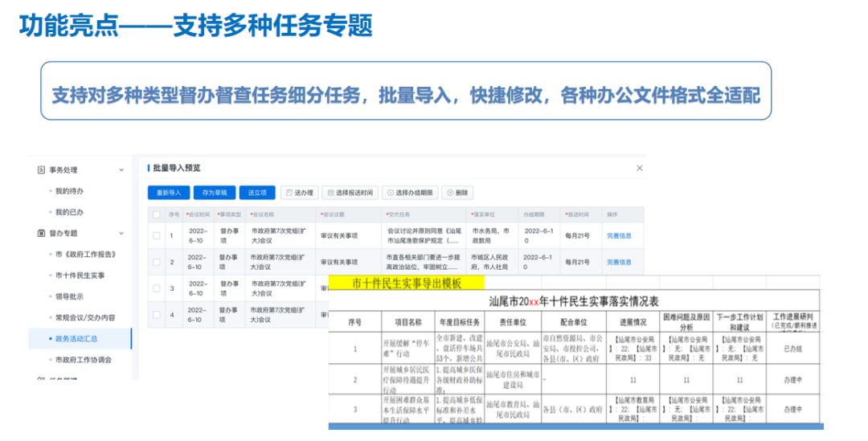Screen dimensions: 868x441
Task: Check the checkbox for row 1
Action: (x=157, y=235)
